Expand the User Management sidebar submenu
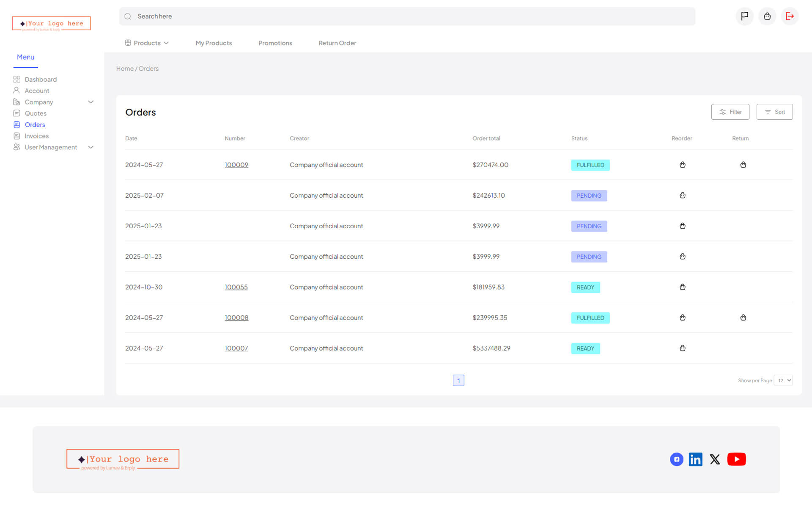 point(91,147)
